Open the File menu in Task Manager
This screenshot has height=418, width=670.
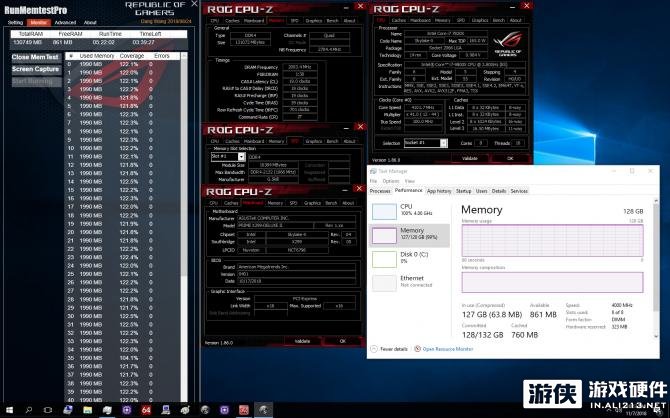coord(373,181)
